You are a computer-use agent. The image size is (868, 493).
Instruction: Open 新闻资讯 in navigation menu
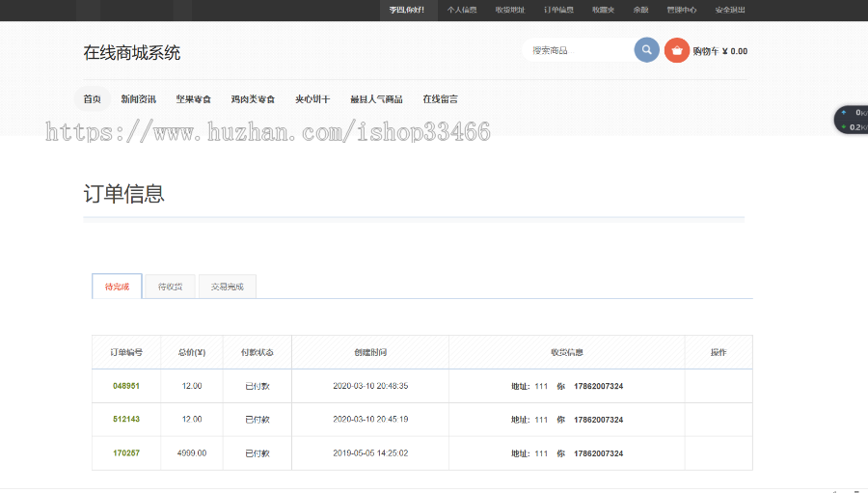138,99
